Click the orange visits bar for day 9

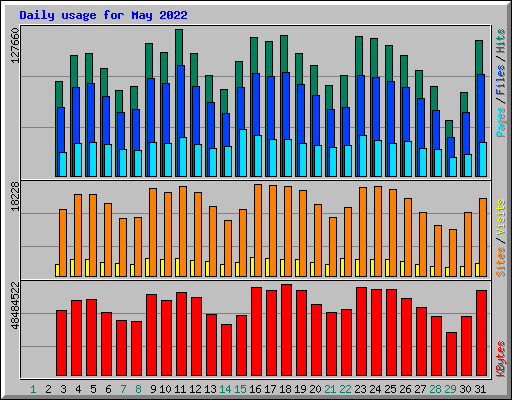153,232
